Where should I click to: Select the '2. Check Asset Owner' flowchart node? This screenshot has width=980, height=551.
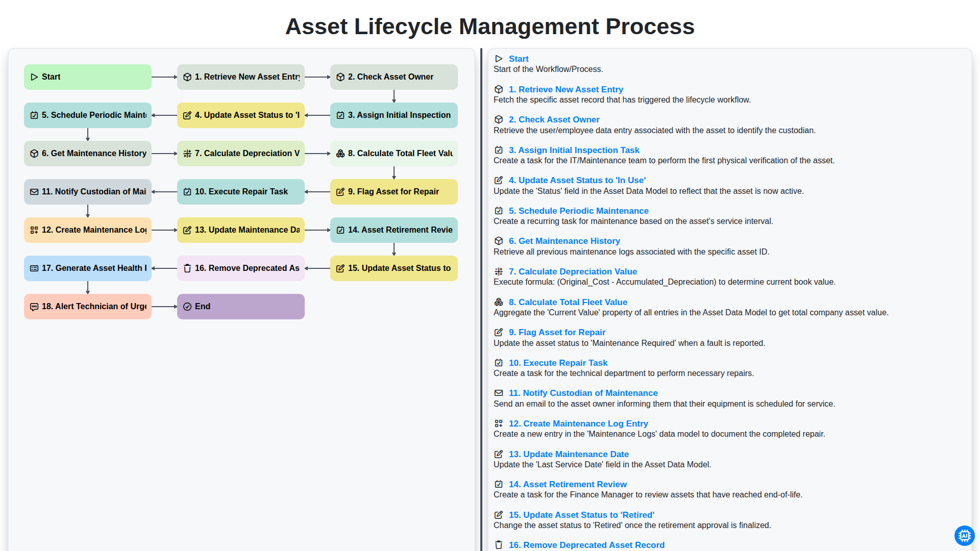pyautogui.click(x=394, y=77)
